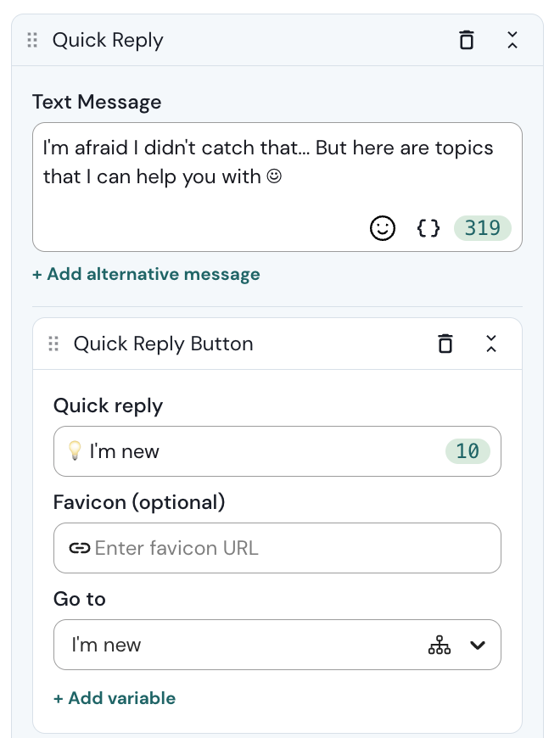This screenshot has width=560, height=738.
Task: Click the Quick Reply Button drag handle
Action: pyautogui.click(x=54, y=344)
